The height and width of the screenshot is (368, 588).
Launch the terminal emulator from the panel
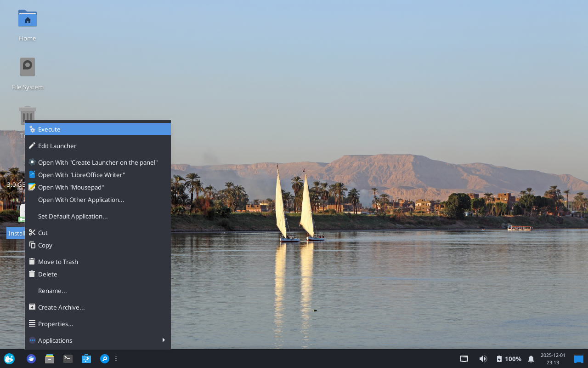(x=68, y=359)
